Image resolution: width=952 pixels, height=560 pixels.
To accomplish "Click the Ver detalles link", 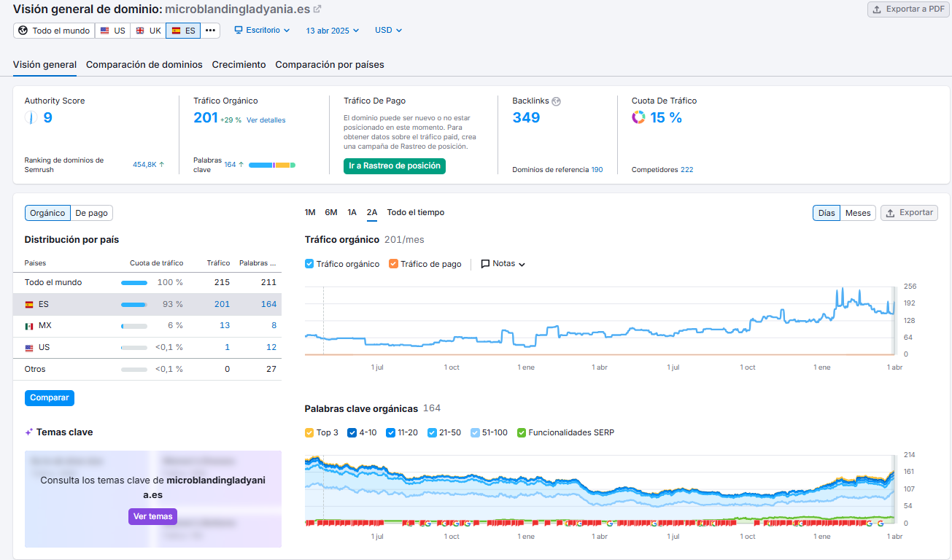I will [x=266, y=120].
